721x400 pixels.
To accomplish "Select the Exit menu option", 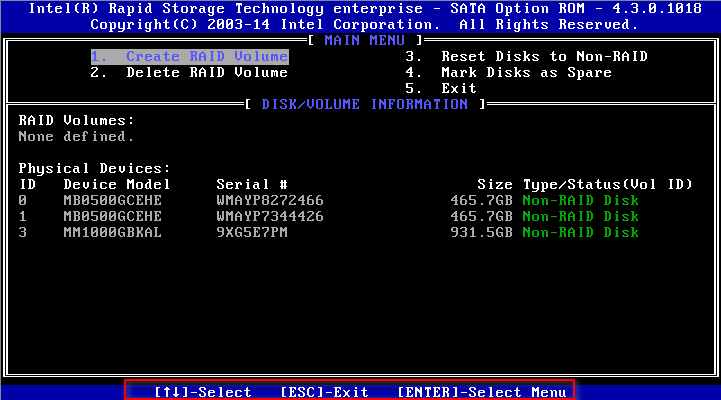I will pos(441,88).
